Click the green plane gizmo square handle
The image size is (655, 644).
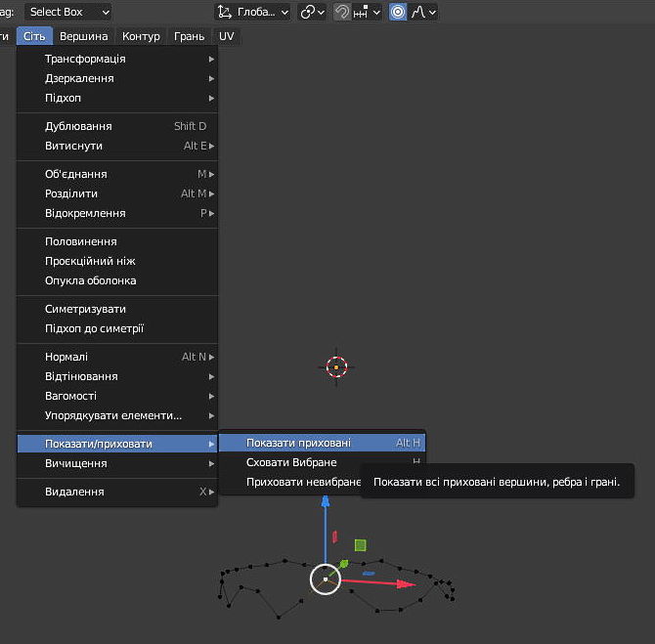(361, 545)
